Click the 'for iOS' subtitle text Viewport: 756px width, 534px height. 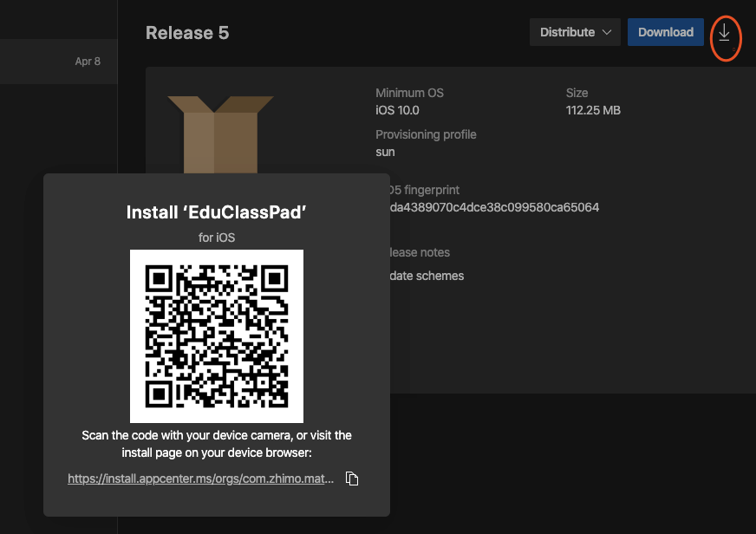coord(217,237)
